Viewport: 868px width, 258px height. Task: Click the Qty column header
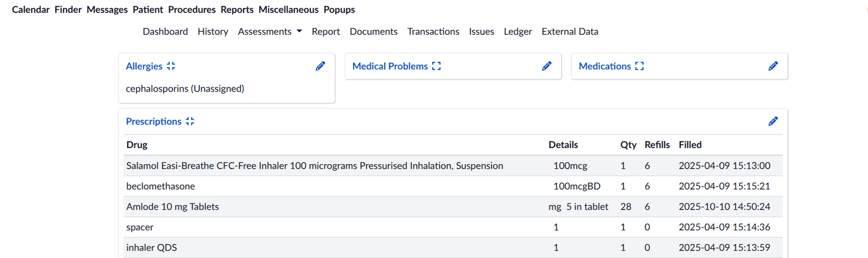(x=628, y=145)
